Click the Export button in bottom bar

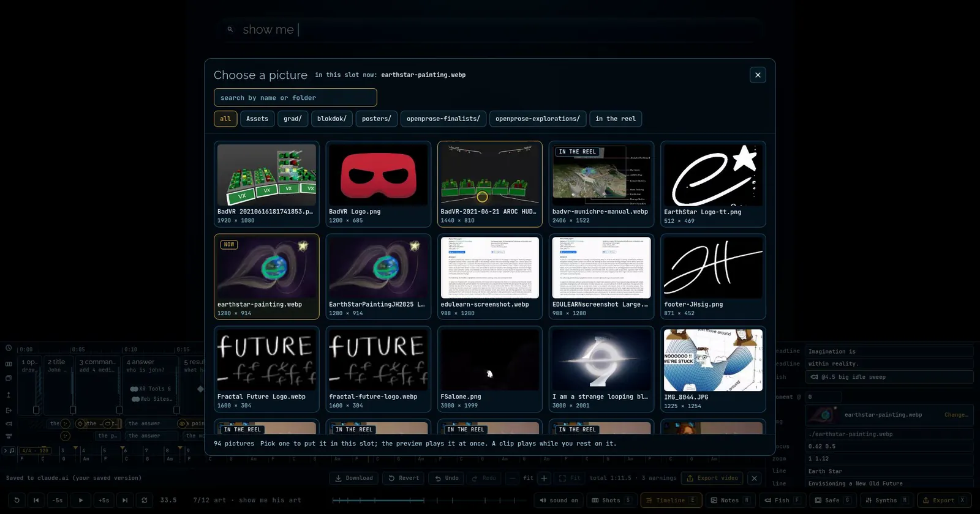click(944, 500)
